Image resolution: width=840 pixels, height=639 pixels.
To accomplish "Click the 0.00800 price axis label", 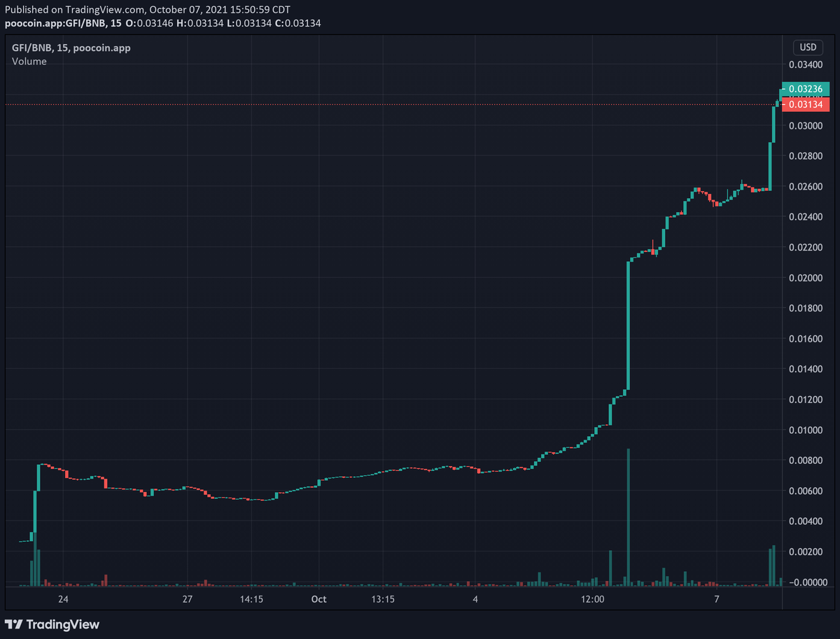I will (x=805, y=461).
